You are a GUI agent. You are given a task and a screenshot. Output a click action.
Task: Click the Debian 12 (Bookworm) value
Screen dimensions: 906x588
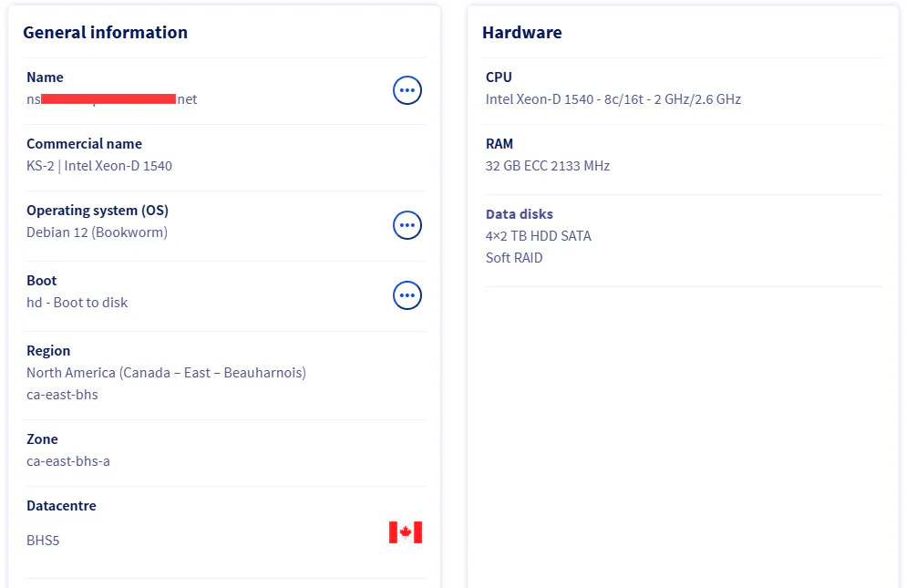click(x=97, y=232)
